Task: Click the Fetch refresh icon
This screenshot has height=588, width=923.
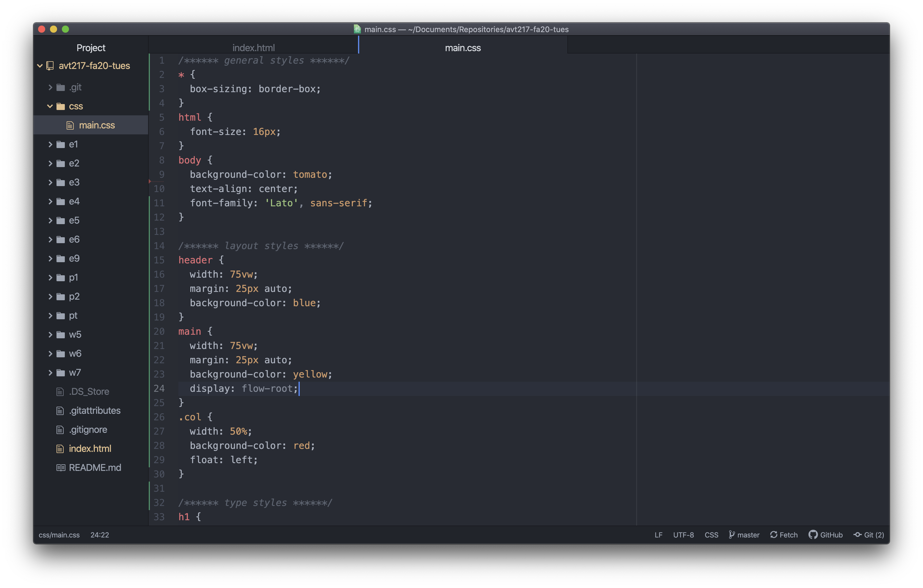Action: [x=773, y=535]
